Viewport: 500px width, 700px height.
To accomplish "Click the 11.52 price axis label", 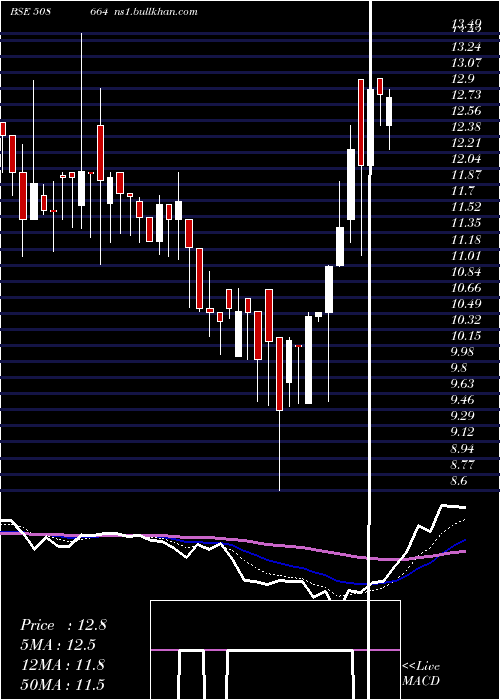I will (466, 207).
